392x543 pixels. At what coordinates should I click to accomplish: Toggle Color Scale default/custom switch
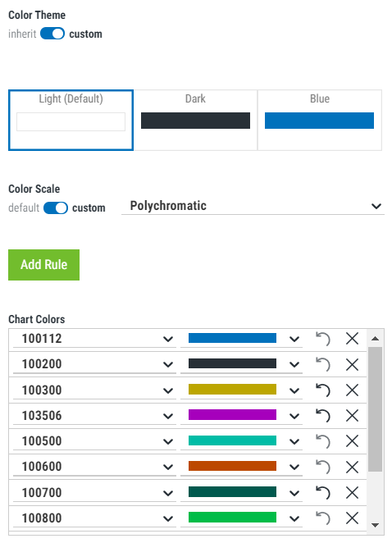[56, 208]
